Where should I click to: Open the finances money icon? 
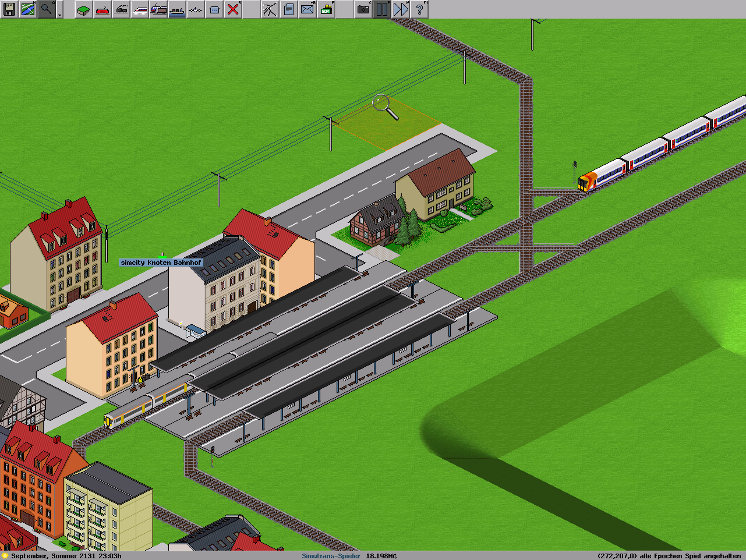(326, 9)
